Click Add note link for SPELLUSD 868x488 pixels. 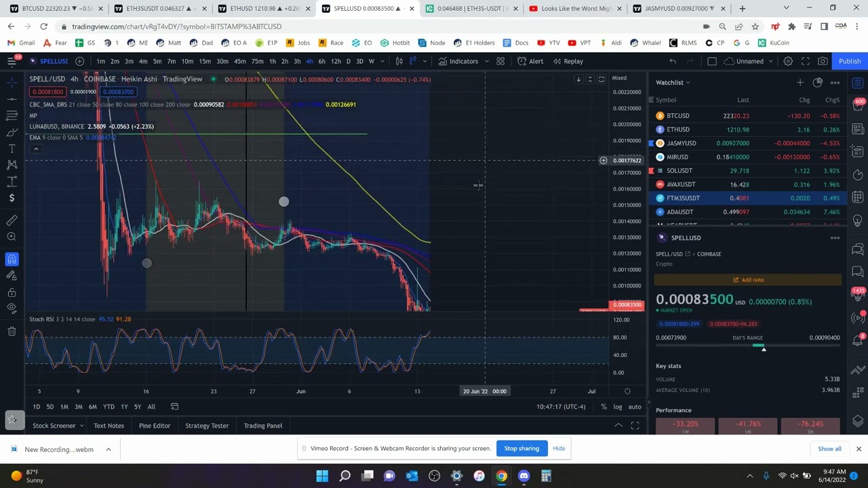pos(748,279)
